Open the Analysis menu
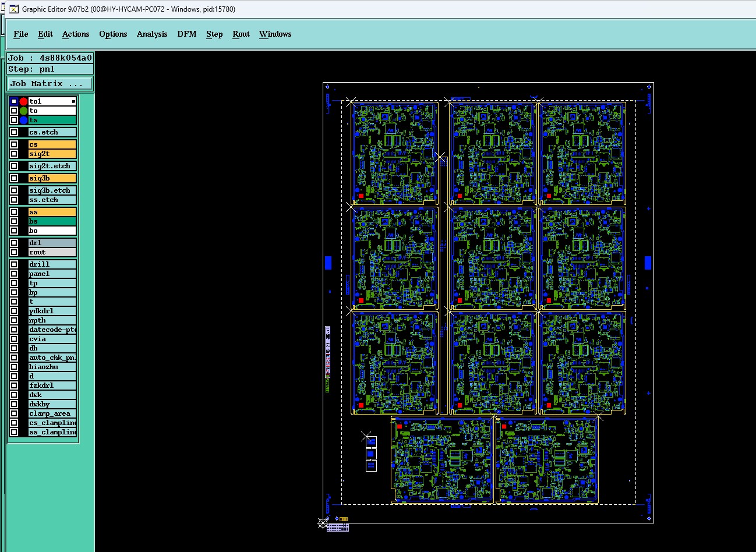The height and width of the screenshot is (552, 756). coord(152,34)
